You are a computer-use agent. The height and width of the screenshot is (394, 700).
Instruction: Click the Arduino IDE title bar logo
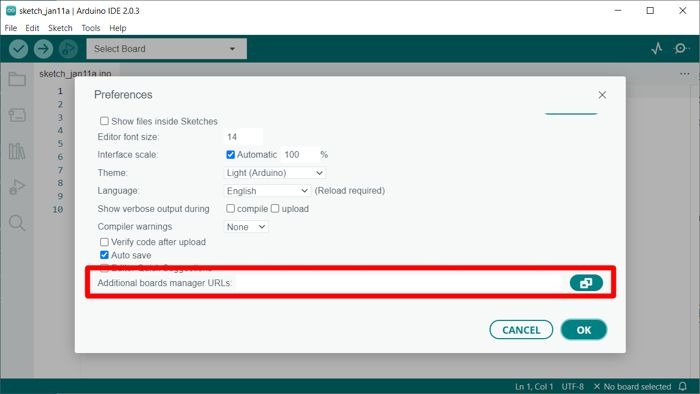(11, 11)
